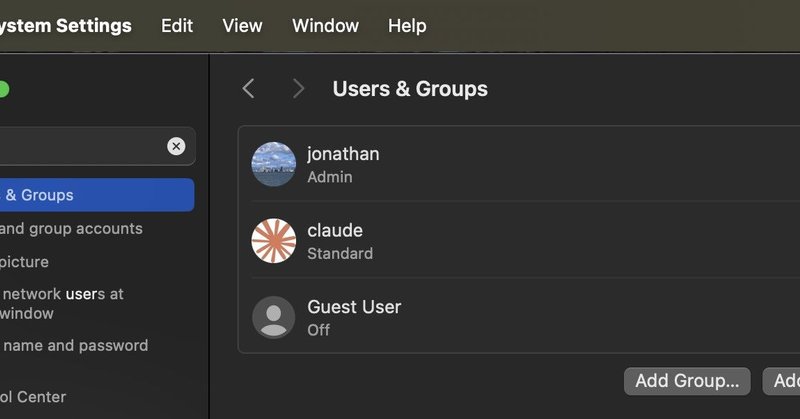The image size is (800, 419).
Task: Open the View menu
Action: 242,26
